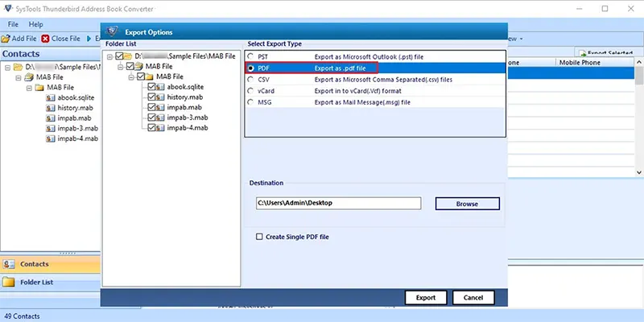Select the MSG export type radio button
The width and height of the screenshot is (644, 322).
click(x=250, y=102)
